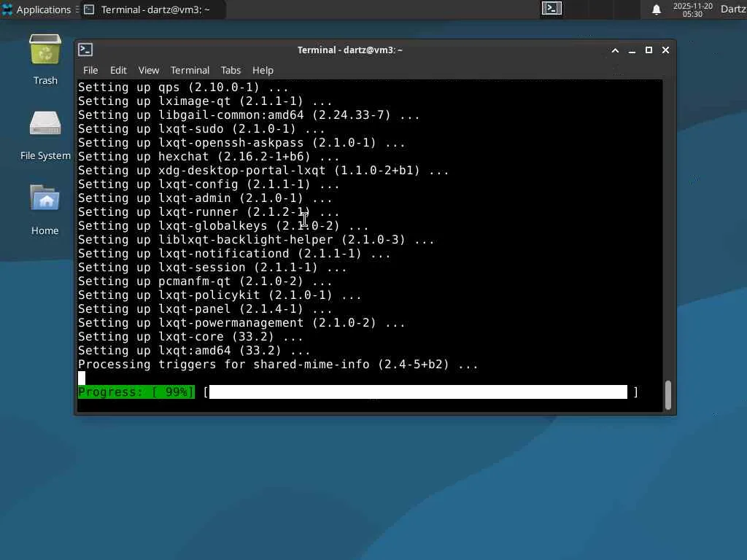Open the Help menu
Image resolution: width=747 pixels, height=560 pixels.
click(x=263, y=70)
